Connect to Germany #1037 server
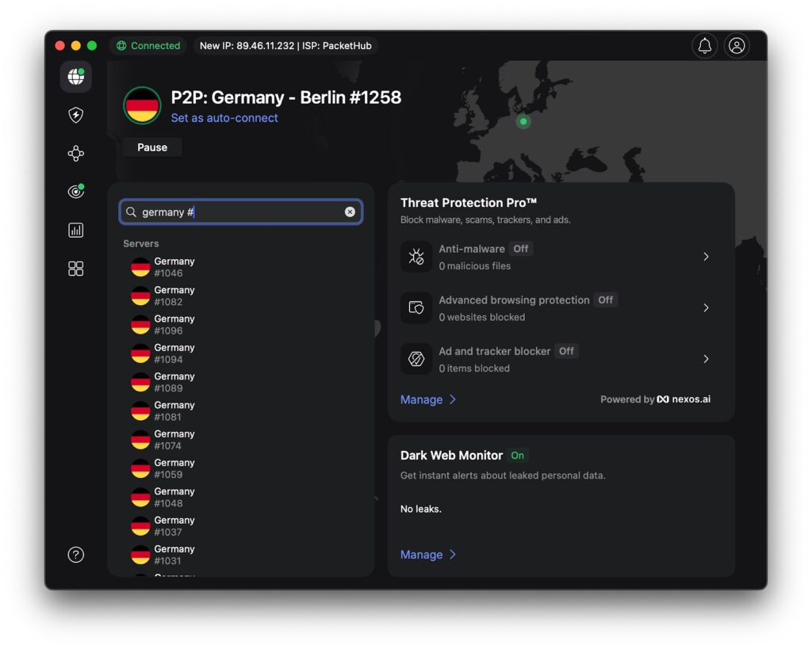 click(241, 526)
